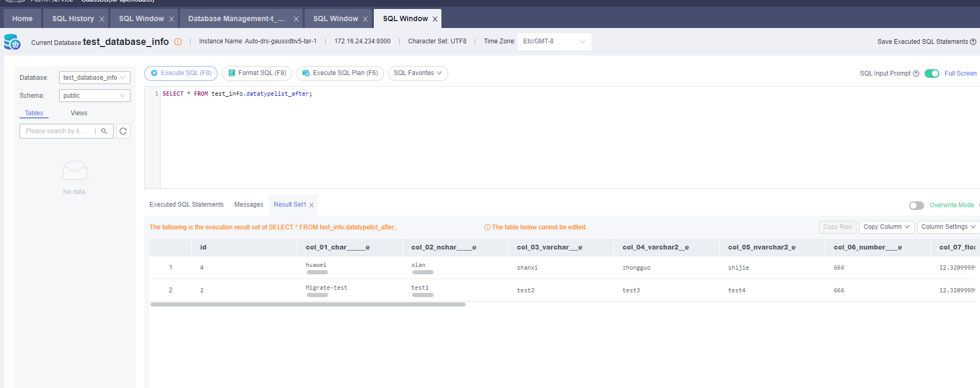
Task: Click the small scrollbar under xian cell
Action: click(x=423, y=272)
